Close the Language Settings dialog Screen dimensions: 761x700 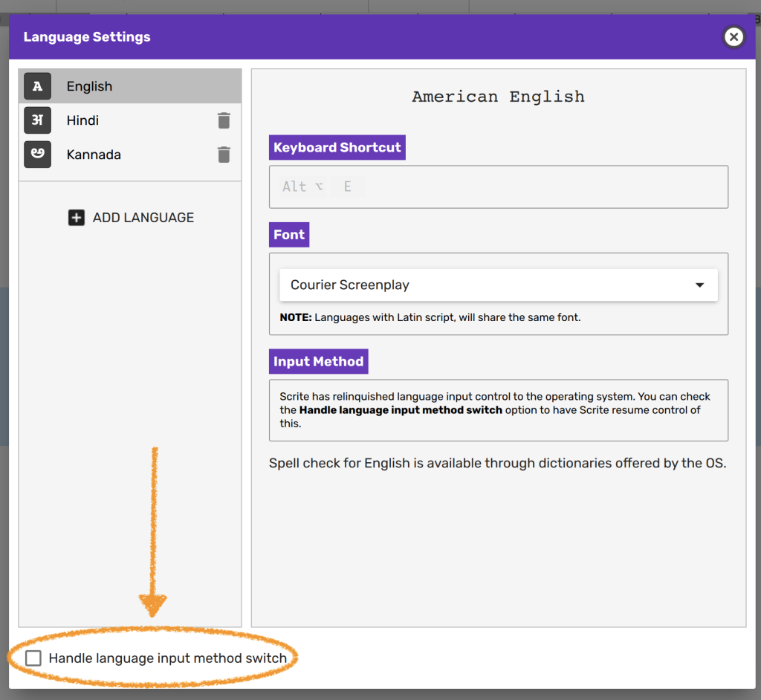[734, 37]
